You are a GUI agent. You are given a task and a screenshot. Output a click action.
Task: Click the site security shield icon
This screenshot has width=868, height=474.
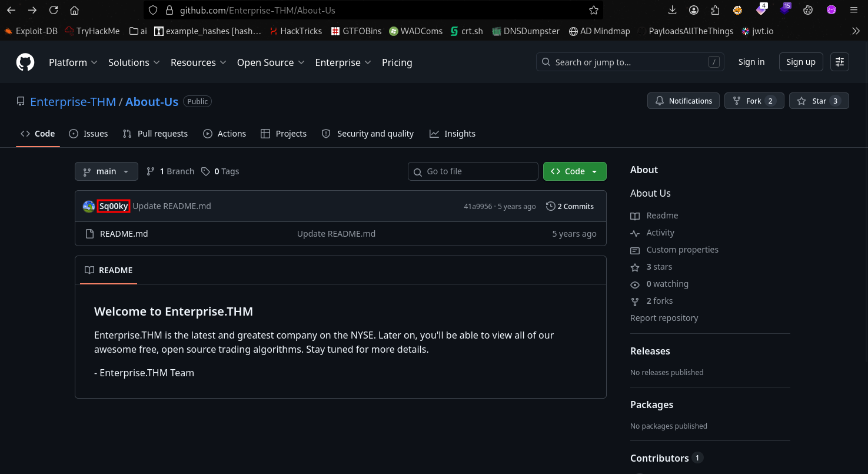coord(153,10)
